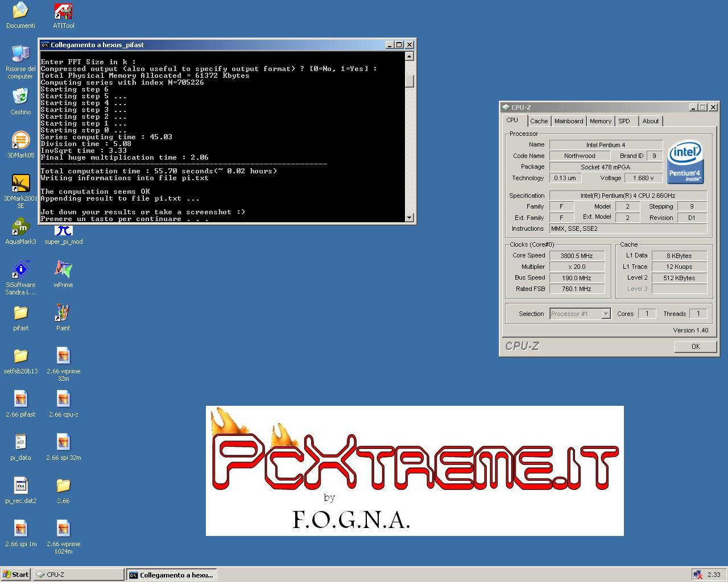Click the Intel Pentium 4 name field
This screenshot has height=582, width=728.
point(606,145)
